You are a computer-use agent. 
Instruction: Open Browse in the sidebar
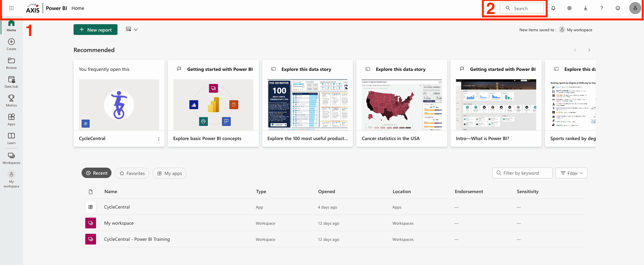click(11, 63)
